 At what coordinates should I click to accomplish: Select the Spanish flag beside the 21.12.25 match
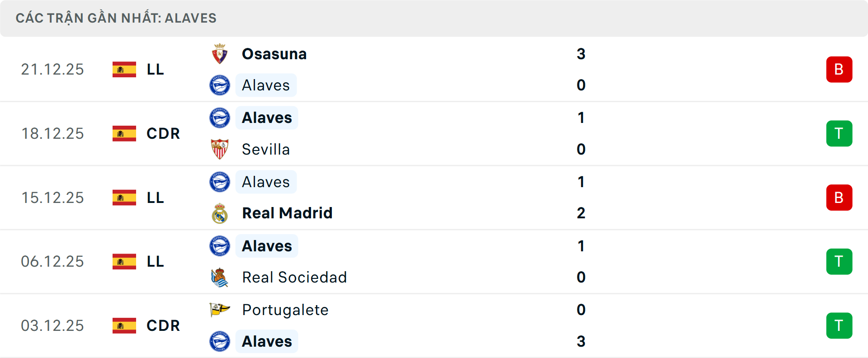click(x=124, y=69)
